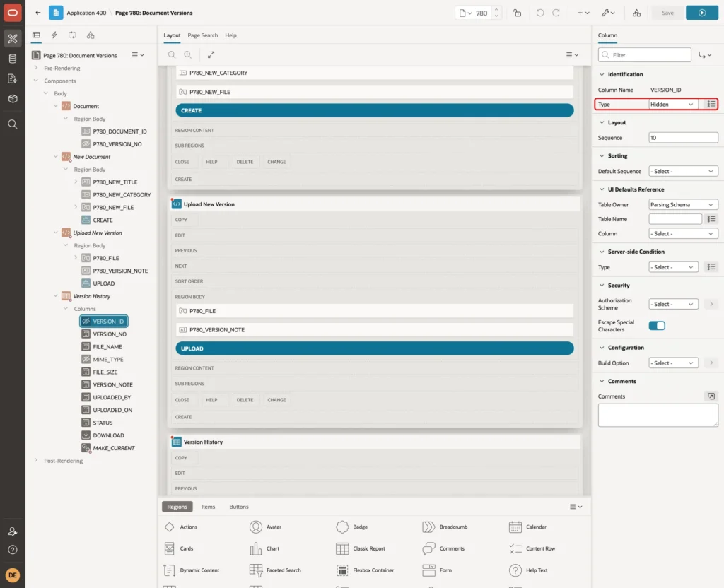This screenshot has width=724, height=588.
Task: Open the Go to Group arrow menu
Action: click(x=705, y=55)
